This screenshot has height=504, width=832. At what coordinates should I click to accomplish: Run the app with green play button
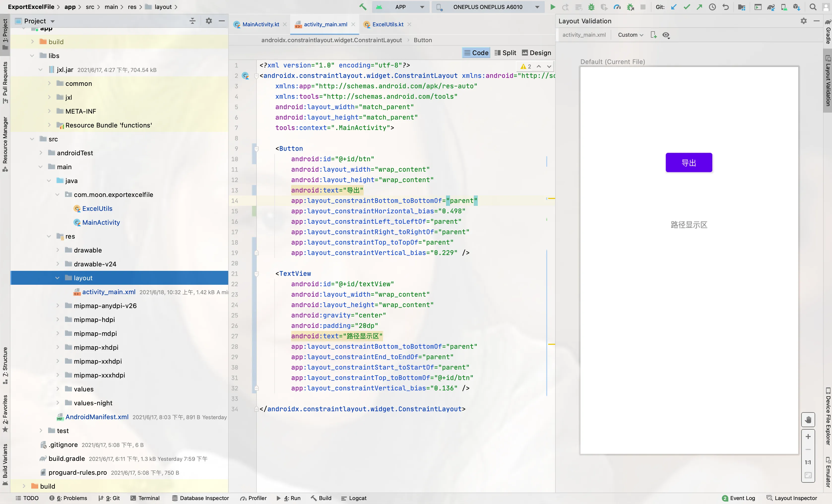(x=552, y=7)
